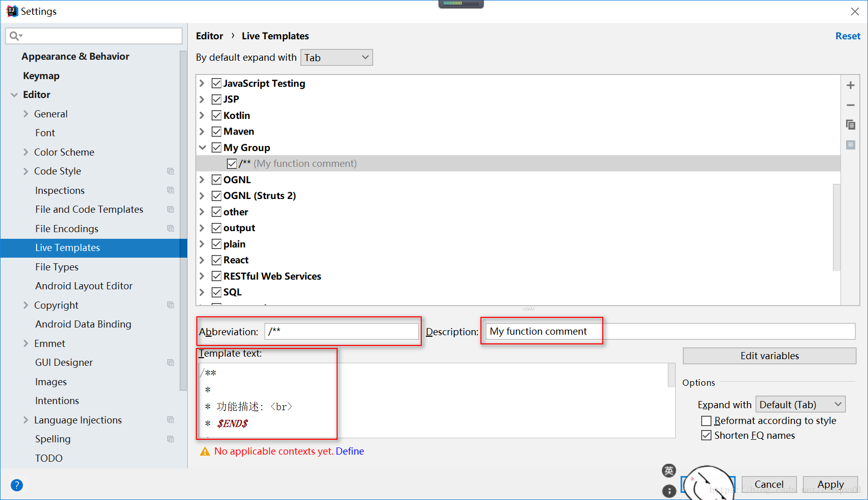Expand the OGNL template group
The image size is (868, 500).
202,180
